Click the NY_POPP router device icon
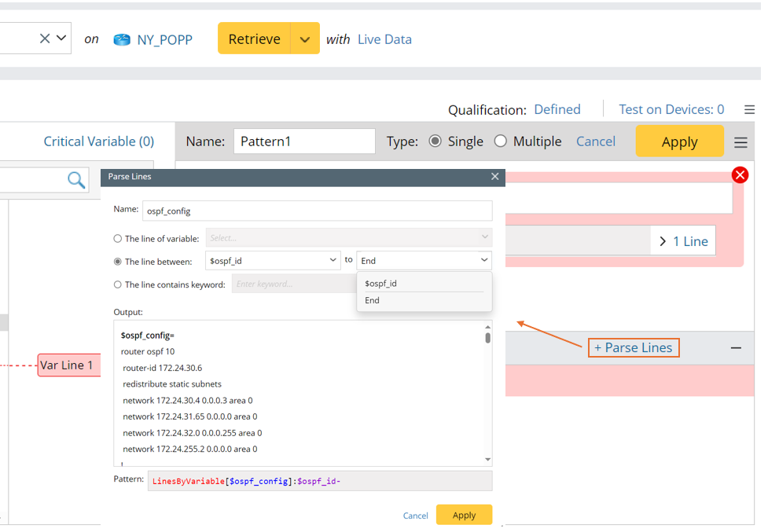The image size is (768, 532). pyautogui.click(x=122, y=39)
